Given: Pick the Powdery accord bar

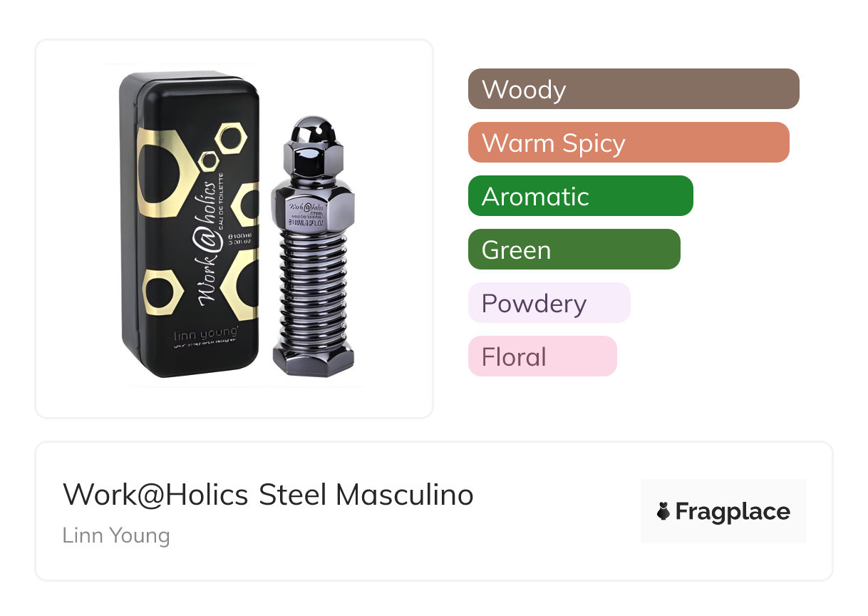Looking at the screenshot, I should coord(549,303).
